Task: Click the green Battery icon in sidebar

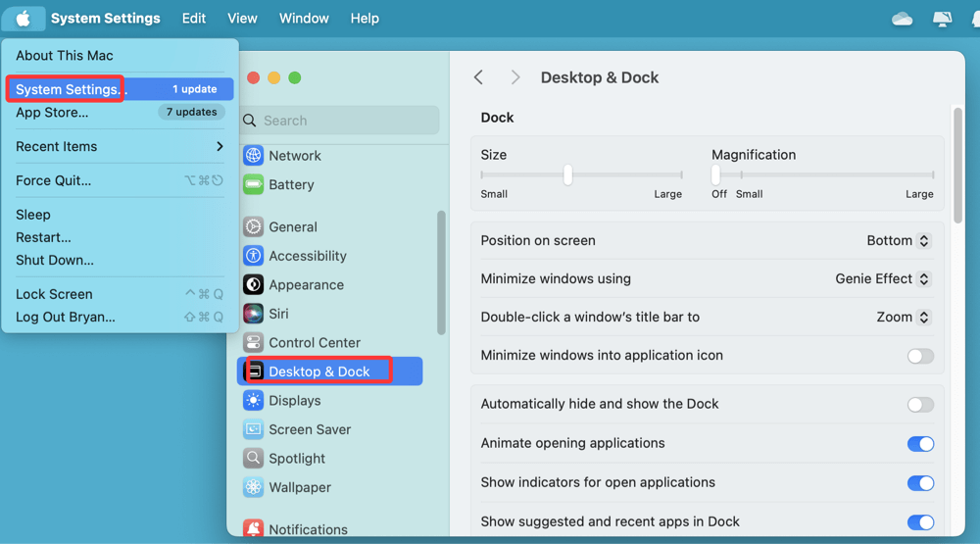Action: [253, 184]
